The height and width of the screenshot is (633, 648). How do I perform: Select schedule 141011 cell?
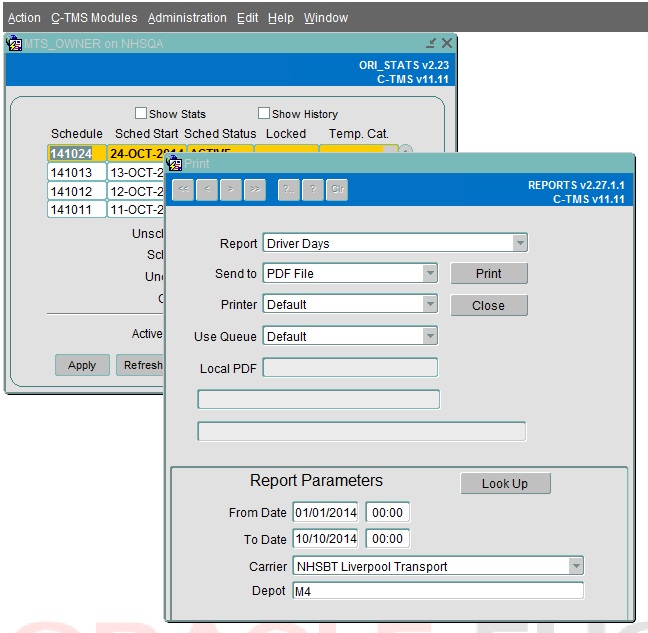pos(76,209)
